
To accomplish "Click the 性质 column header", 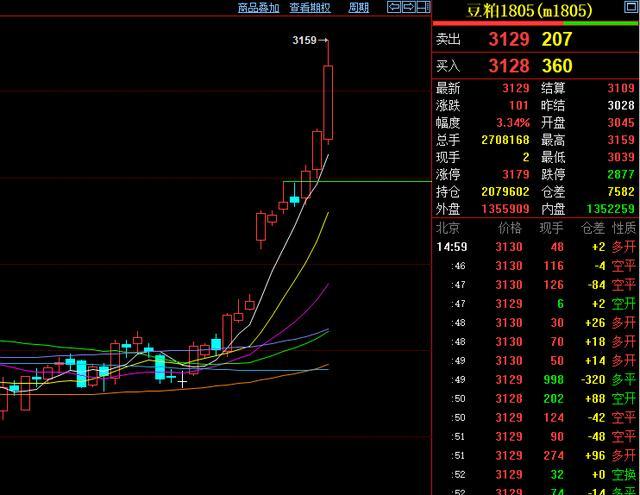I will pyautogui.click(x=623, y=228).
